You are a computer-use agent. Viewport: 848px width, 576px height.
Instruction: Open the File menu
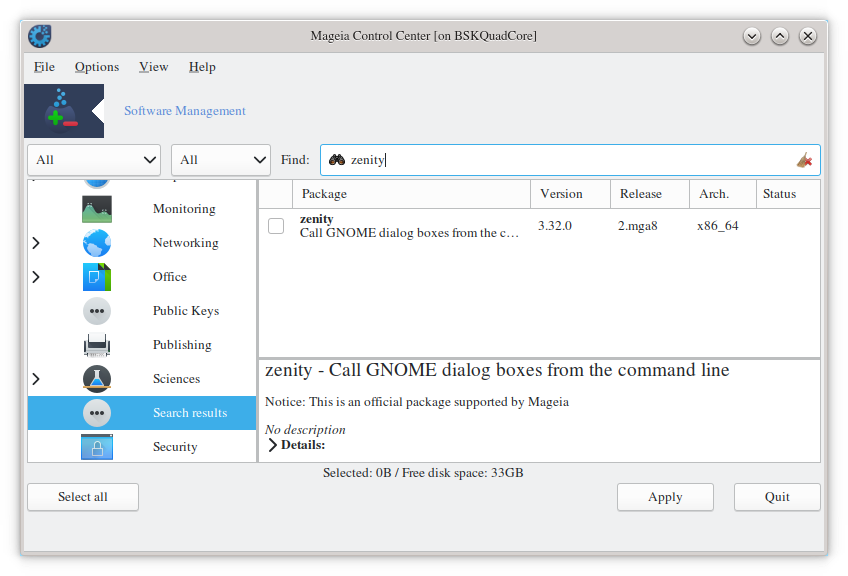(44, 67)
